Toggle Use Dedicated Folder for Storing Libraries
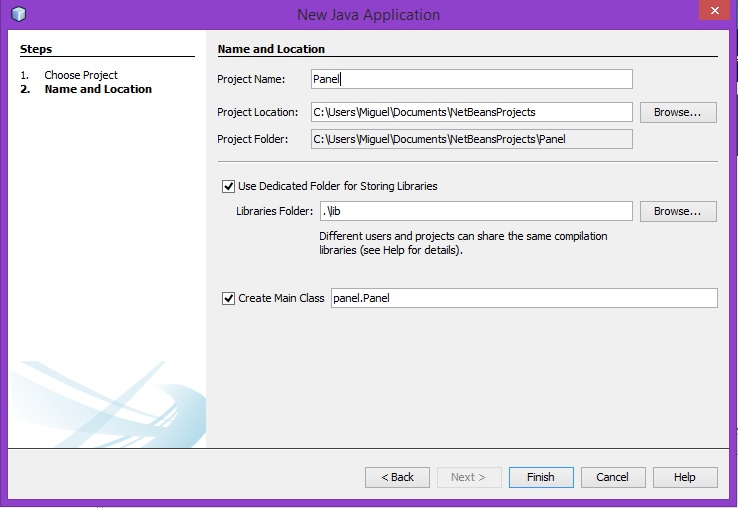This screenshot has height=508, width=738. (x=228, y=186)
